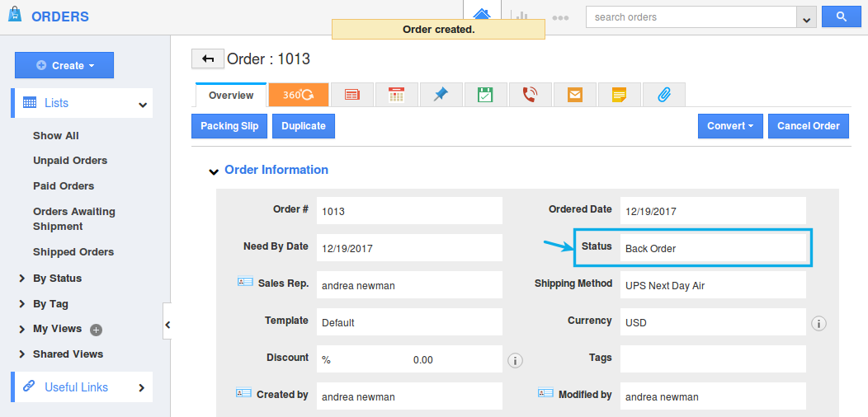The height and width of the screenshot is (417, 868).
Task: Click in the search orders field
Action: click(690, 16)
